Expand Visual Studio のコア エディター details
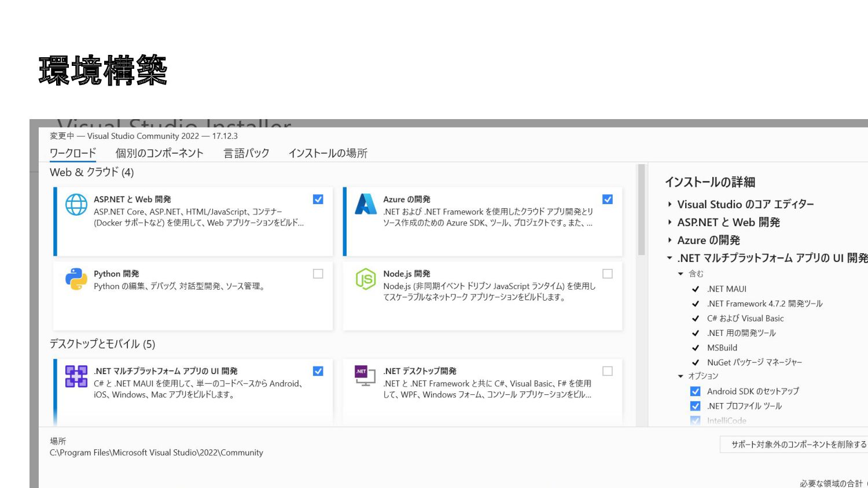The height and width of the screenshot is (488, 868). click(670, 204)
